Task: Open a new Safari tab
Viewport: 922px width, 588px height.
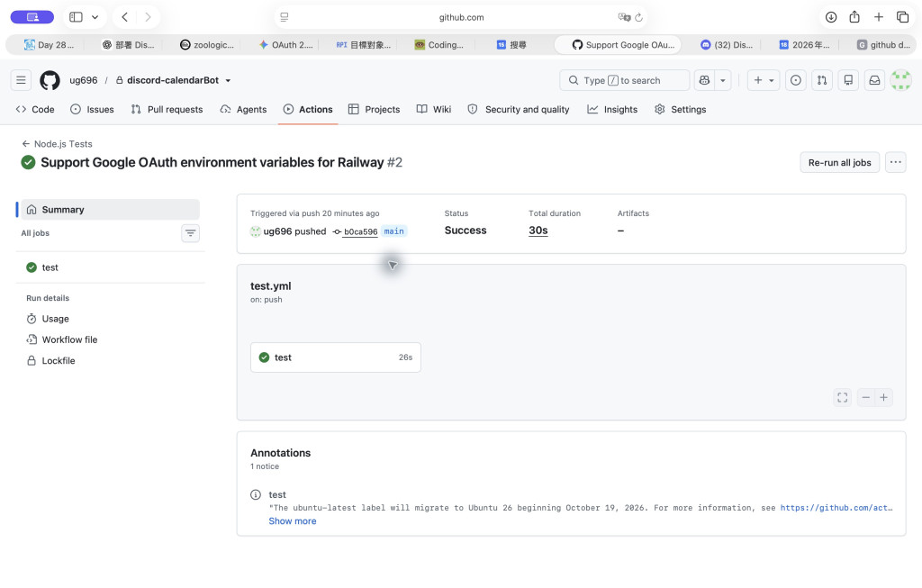Action: (x=879, y=17)
